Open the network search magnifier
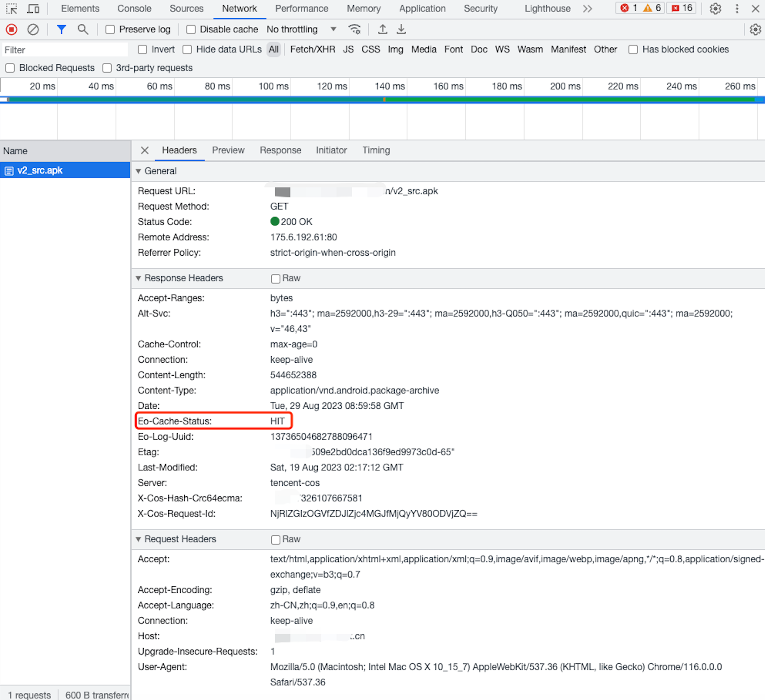Viewport: 765px width, 700px height. [x=82, y=30]
